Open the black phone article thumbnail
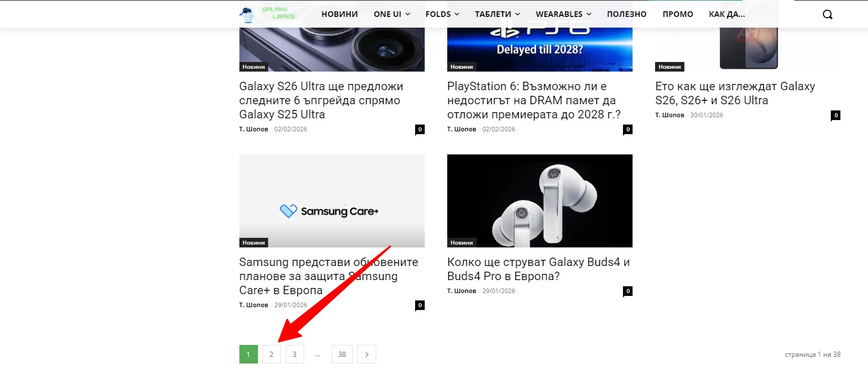 coord(747,50)
